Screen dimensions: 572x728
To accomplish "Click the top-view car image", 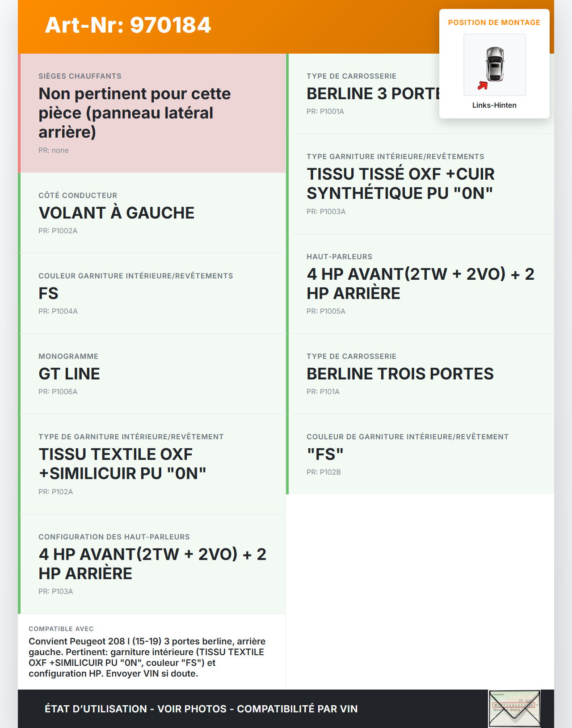I will point(495,64).
